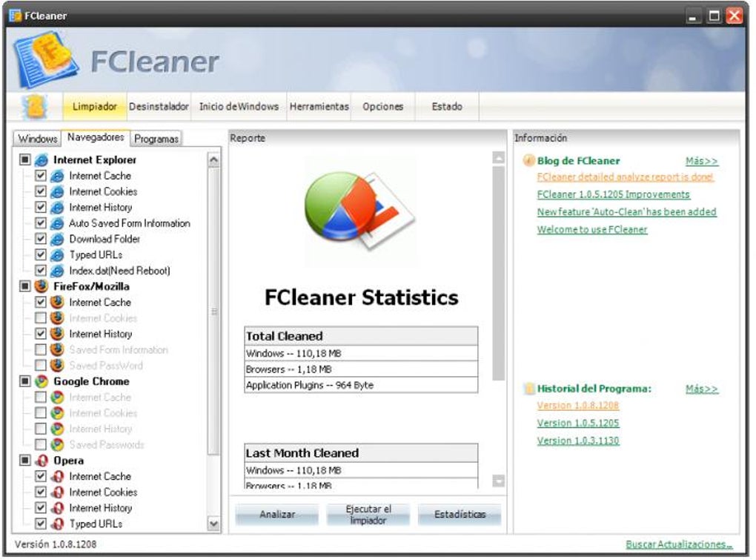Switch to Inicio de Windows tab
756x560 pixels.
click(x=239, y=107)
